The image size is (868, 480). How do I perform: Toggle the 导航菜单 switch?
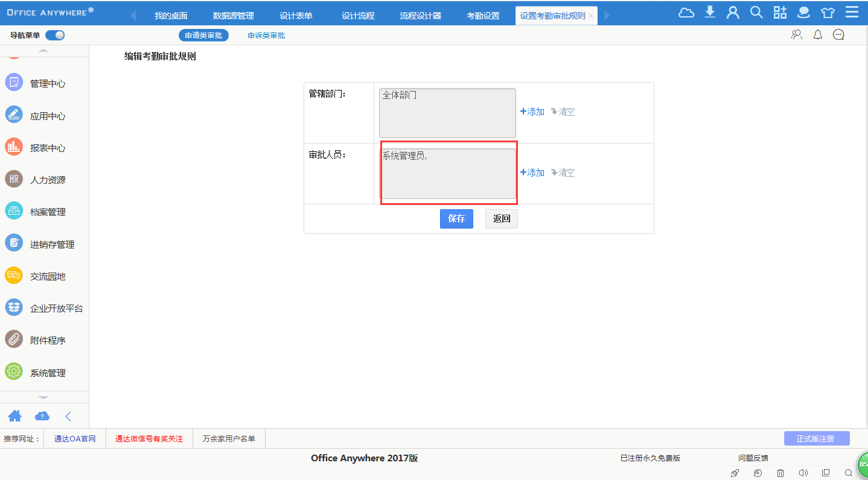tap(55, 36)
